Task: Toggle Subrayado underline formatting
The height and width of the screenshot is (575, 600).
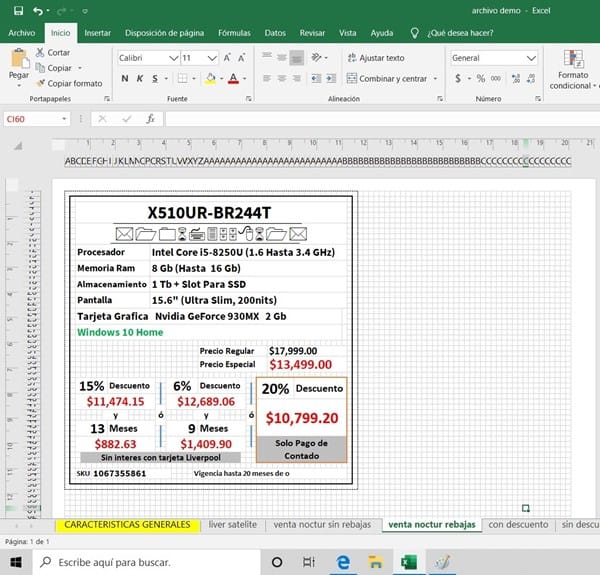Action: [x=155, y=78]
